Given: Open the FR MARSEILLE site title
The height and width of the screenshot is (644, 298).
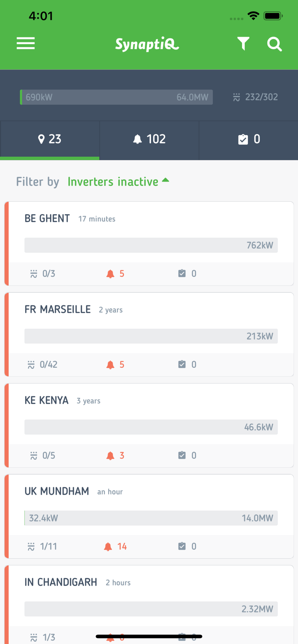Looking at the screenshot, I should click(58, 310).
